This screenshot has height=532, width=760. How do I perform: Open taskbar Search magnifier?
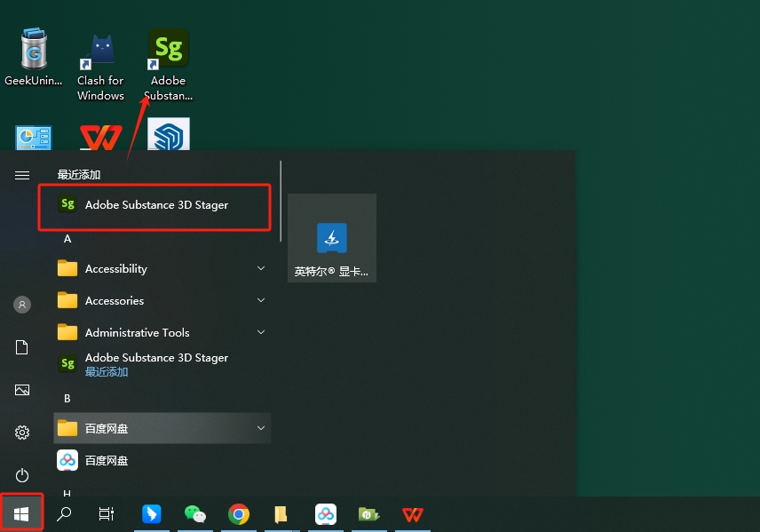coord(64,514)
